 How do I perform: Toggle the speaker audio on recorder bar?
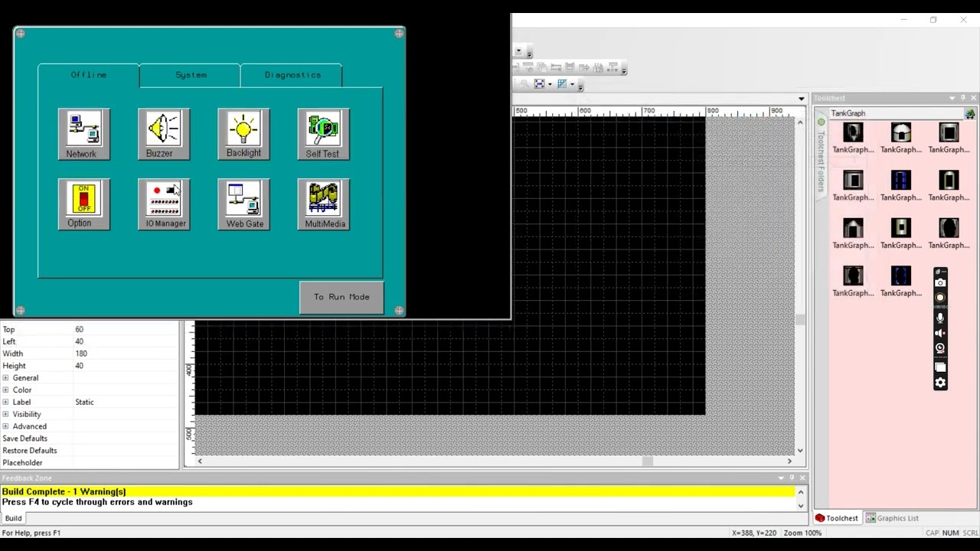[940, 333]
